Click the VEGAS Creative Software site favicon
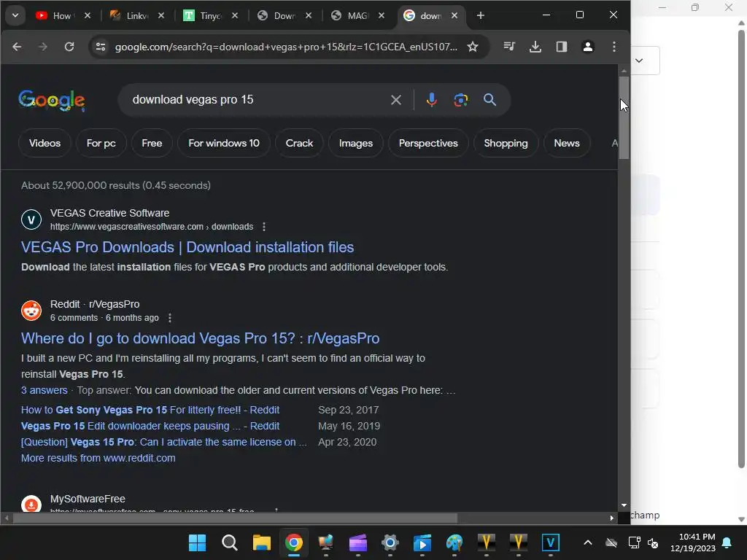The width and height of the screenshot is (747, 560). [x=31, y=219]
